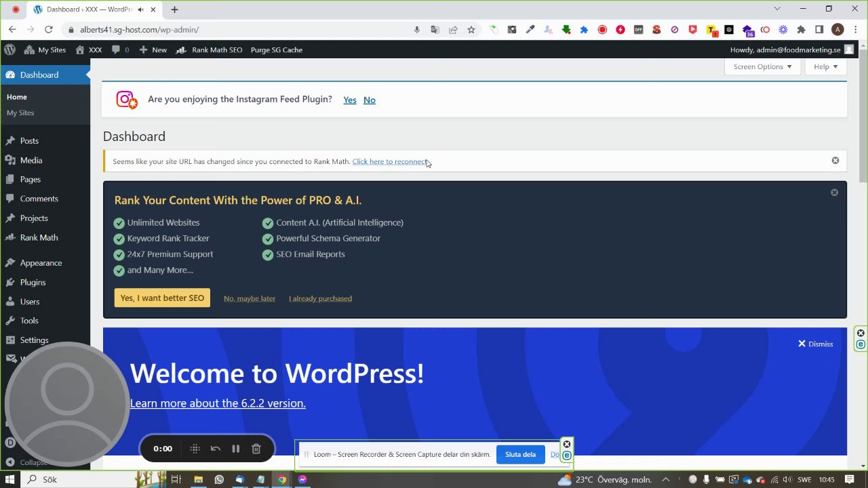Open the Chrome profile avatar A
The height and width of the screenshot is (488, 868).
(x=837, y=30)
